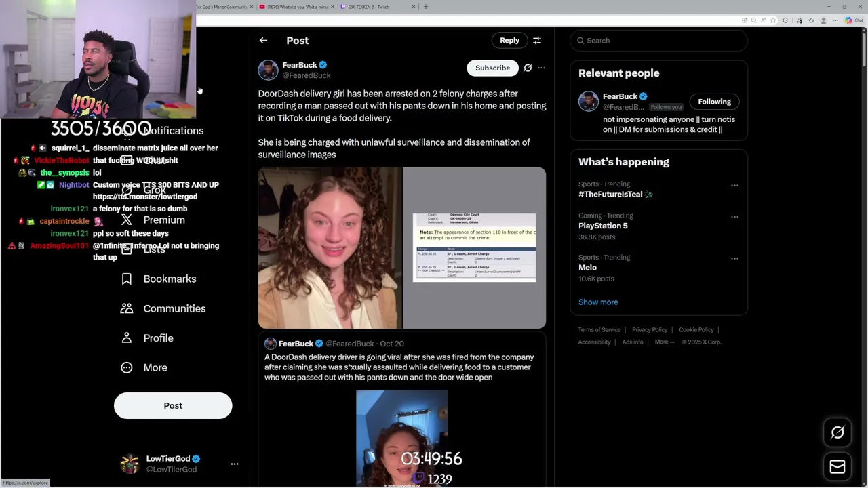
Task: Open Bookmarks icon in sidebar
Action: click(127, 279)
